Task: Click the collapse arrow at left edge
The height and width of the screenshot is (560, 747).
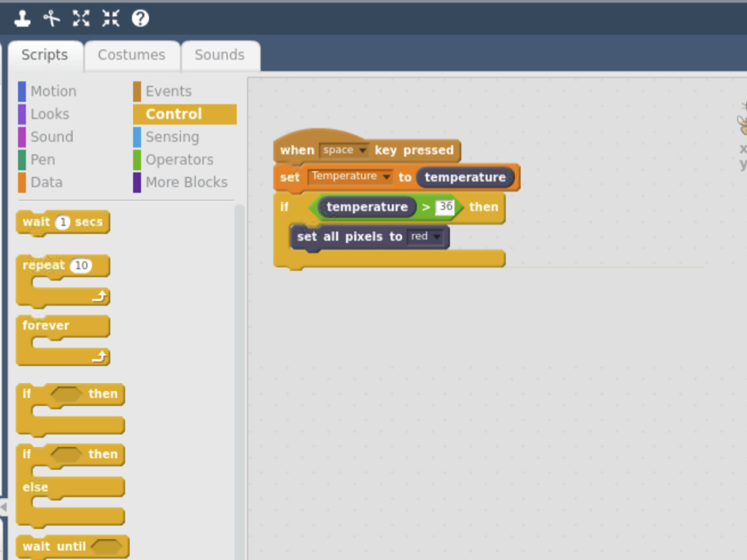Action: pos(4,507)
